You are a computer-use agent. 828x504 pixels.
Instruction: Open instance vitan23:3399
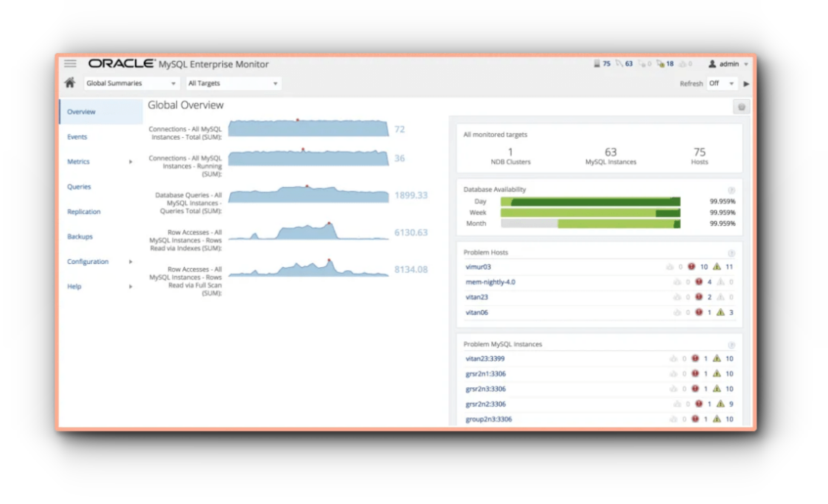coord(485,358)
